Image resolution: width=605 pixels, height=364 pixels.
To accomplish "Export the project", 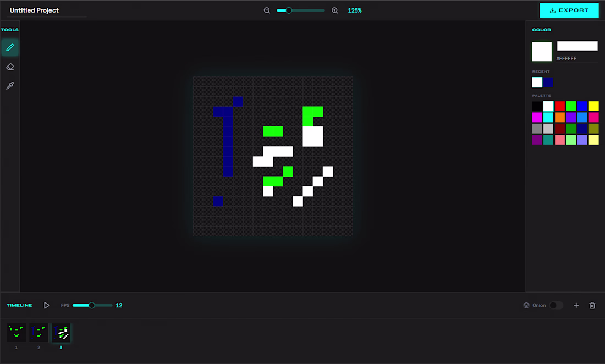I will point(569,10).
